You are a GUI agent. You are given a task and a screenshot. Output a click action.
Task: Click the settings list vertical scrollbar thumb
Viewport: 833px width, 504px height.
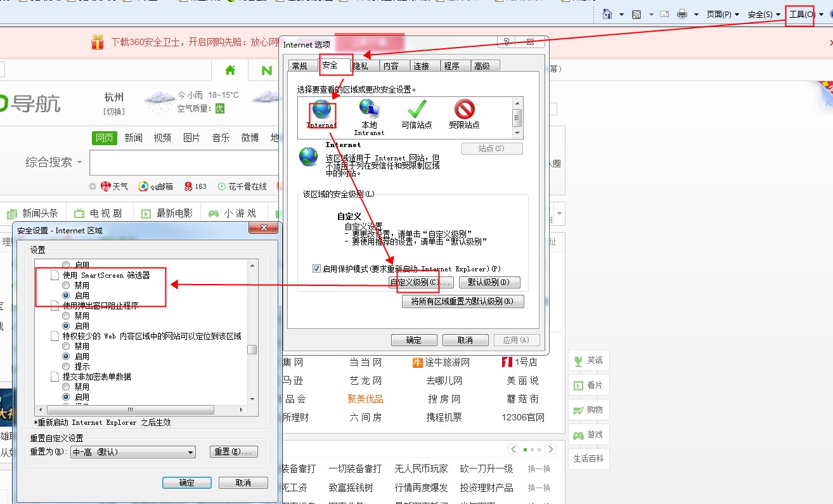(252, 350)
